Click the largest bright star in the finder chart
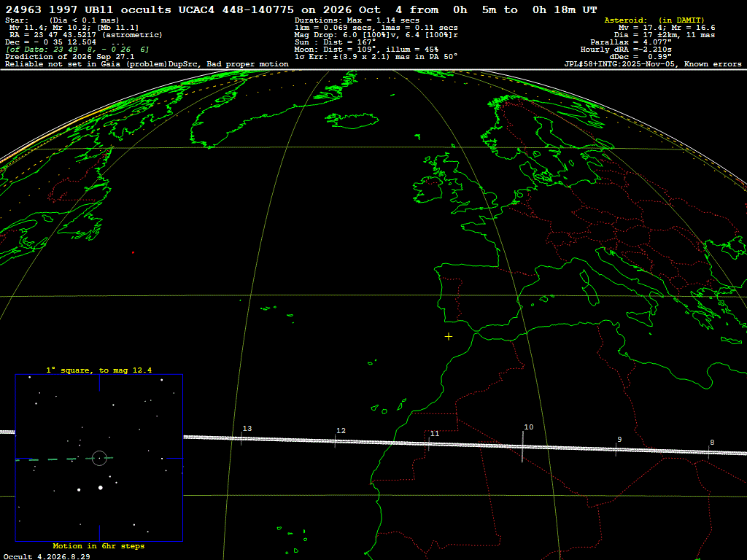The image size is (747, 560). tap(101, 488)
